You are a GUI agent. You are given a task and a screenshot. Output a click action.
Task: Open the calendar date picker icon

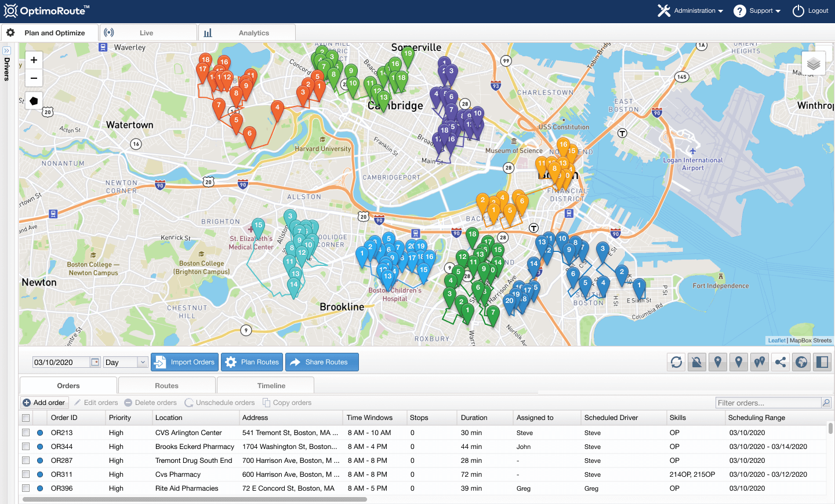pyautogui.click(x=95, y=362)
